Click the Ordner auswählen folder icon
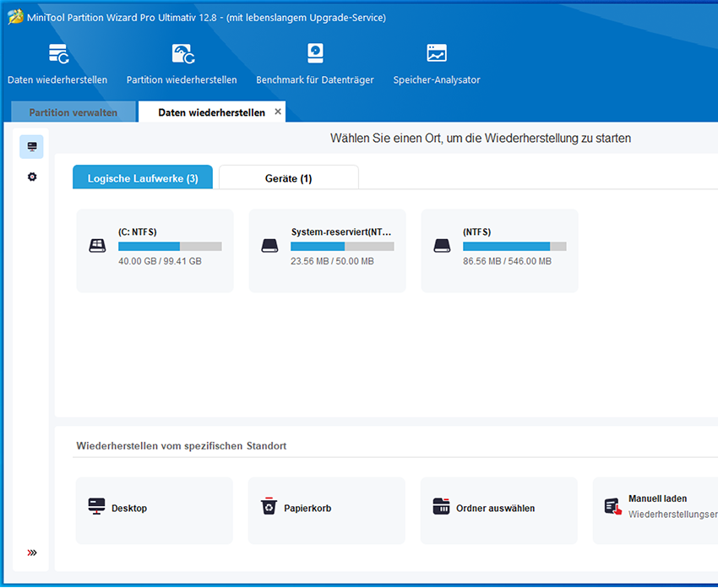The width and height of the screenshot is (718, 588). 441,507
